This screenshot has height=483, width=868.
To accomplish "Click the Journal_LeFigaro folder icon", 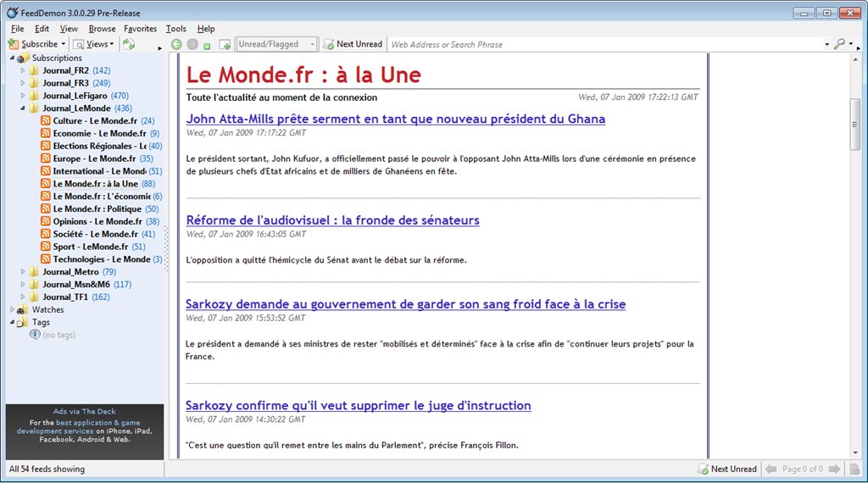I will [x=34, y=96].
